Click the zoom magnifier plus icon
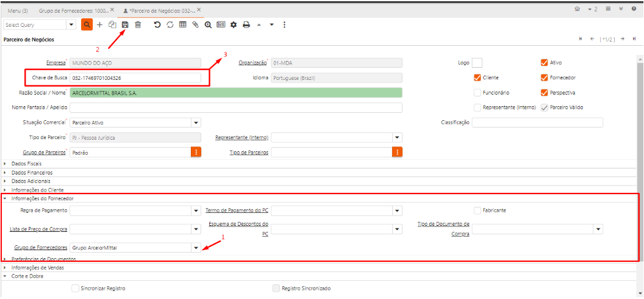Image resolution: width=644 pixels, height=299 pixels. pos(208,24)
